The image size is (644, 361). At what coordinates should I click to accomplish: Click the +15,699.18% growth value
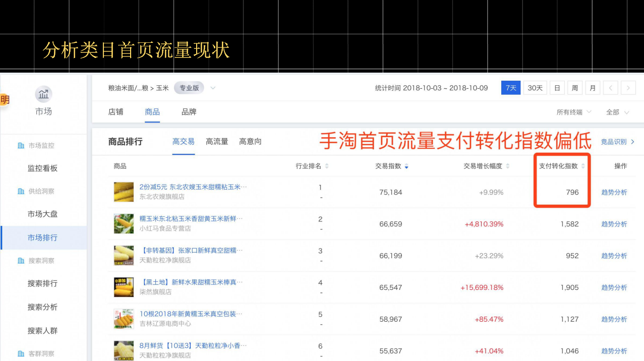(482, 287)
